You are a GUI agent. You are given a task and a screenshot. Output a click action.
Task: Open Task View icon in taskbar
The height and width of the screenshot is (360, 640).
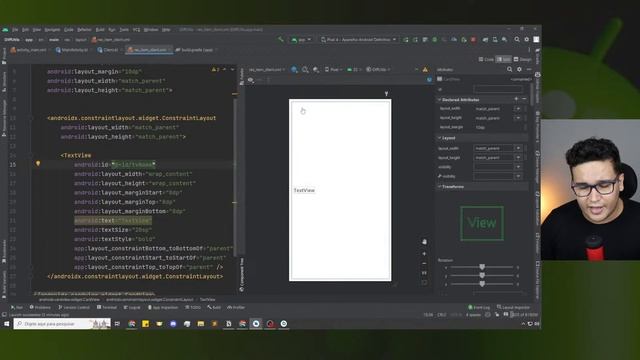pos(118,324)
